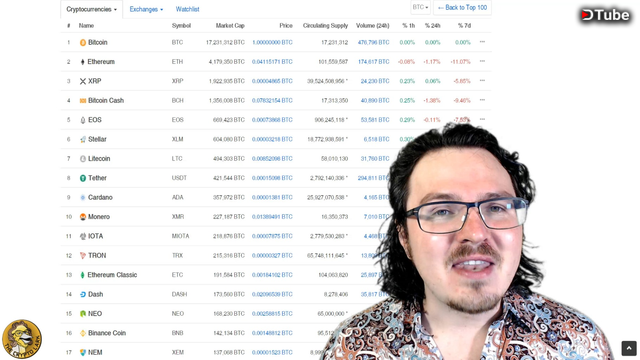Sort by the Symbol column header
Image resolution: width=640 pixels, height=360 pixels.
(x=181, y=26)
